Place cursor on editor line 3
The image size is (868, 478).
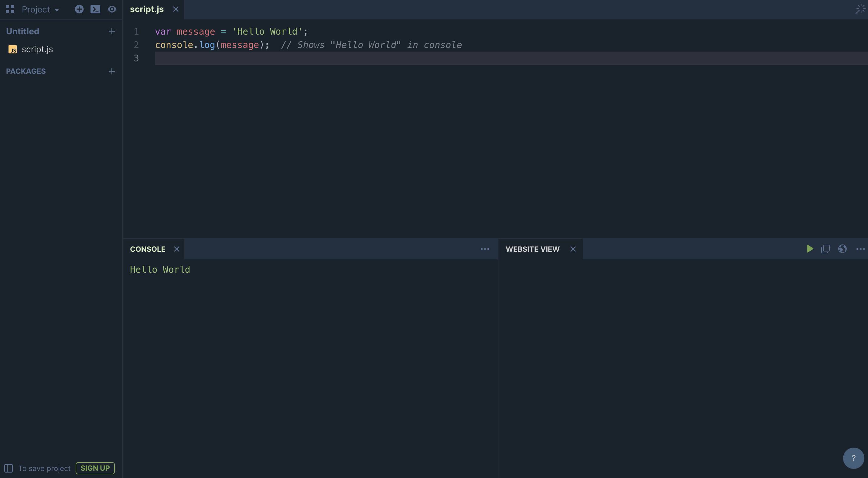[511, 58]
